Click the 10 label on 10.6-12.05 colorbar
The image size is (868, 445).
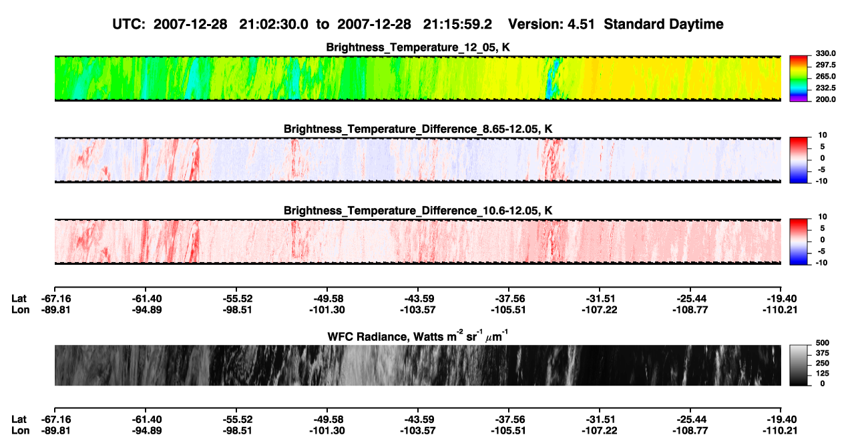[823, 217]
